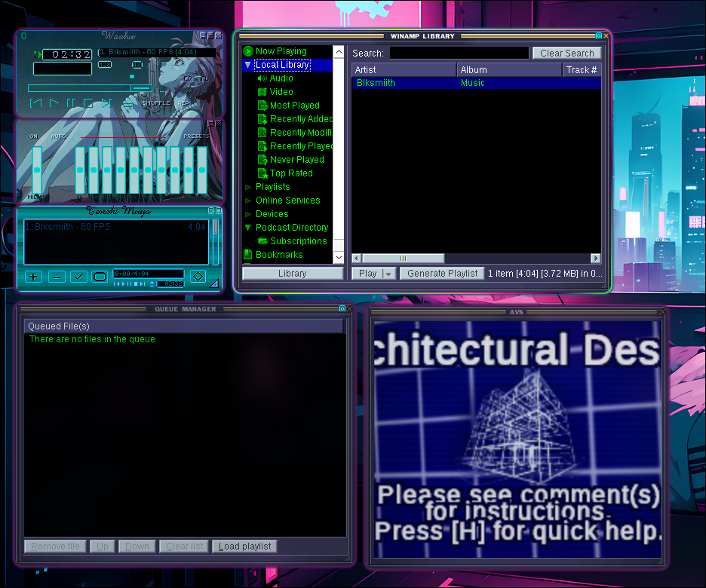
Task: Click the remove files minus button in playlist
Action: click(57, 277)
